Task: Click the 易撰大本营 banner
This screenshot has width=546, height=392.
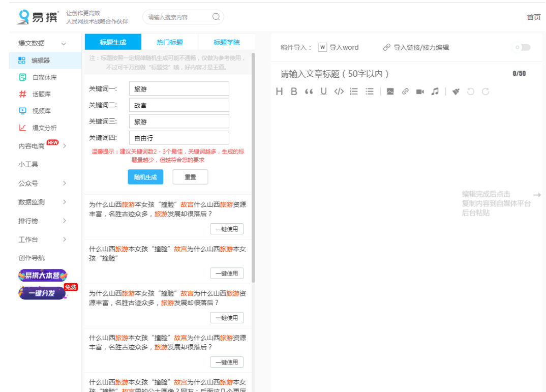Action: (x=43, y=276)
